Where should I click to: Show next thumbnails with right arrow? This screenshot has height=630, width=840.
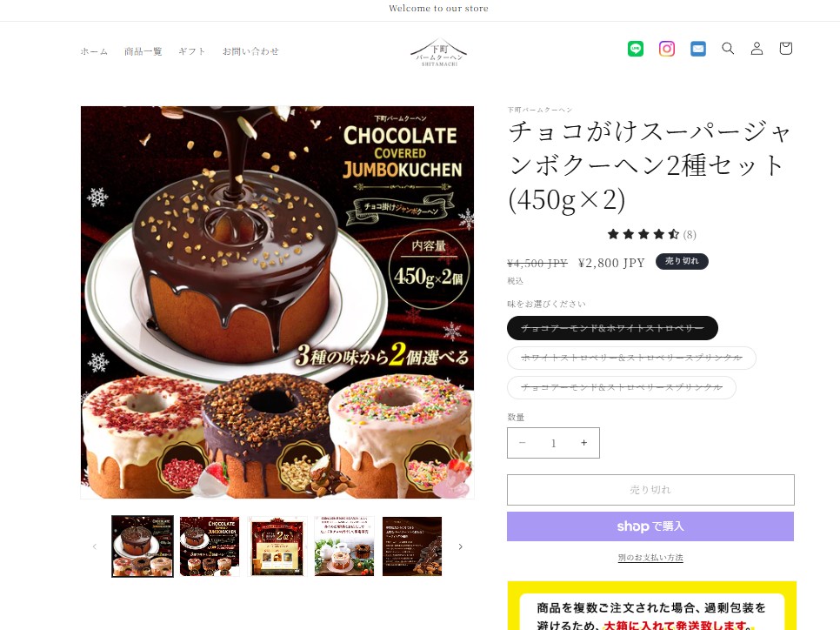click(460, 546)
